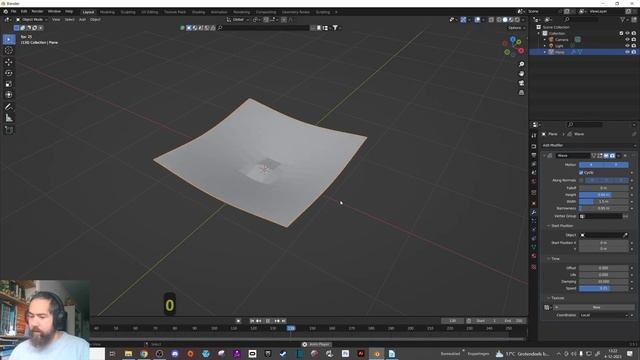This screenshot has height=360, width=640.
Task: Open the Render menu
Action: click(x=37, y=11)
